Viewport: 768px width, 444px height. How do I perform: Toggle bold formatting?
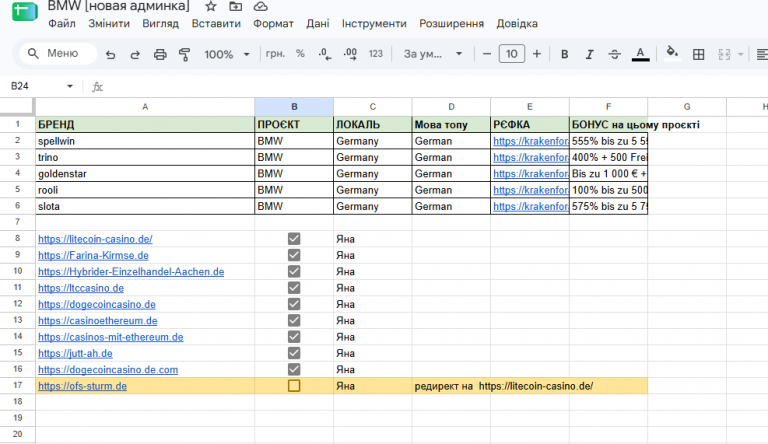tap(564, 54)
